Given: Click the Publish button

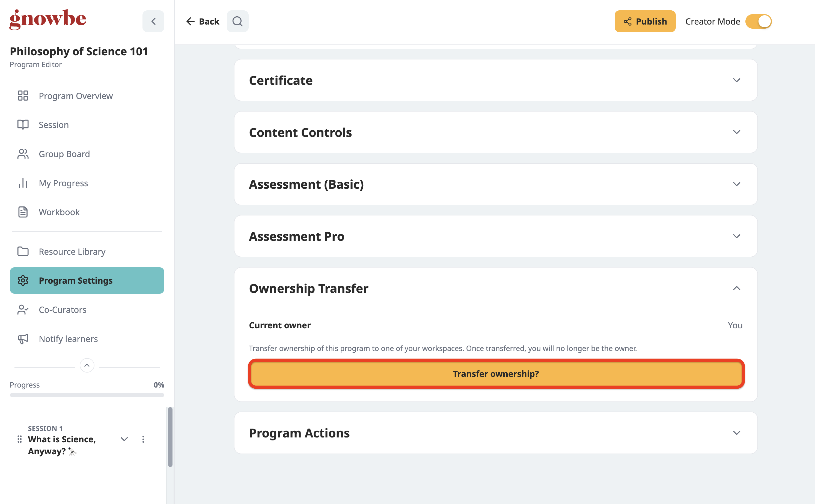Looking at the screenshot, I should [x=645, y=21].
